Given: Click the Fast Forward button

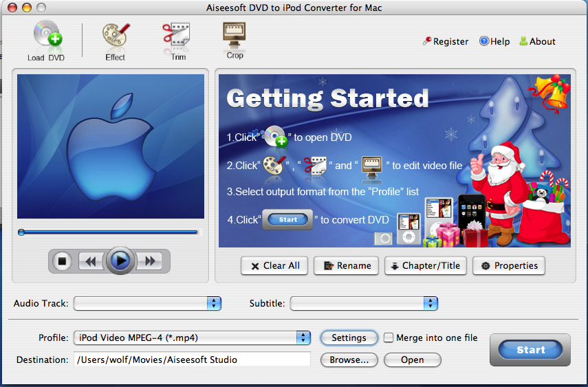Looking at the screenshot, I should click(x=151, y=261).
